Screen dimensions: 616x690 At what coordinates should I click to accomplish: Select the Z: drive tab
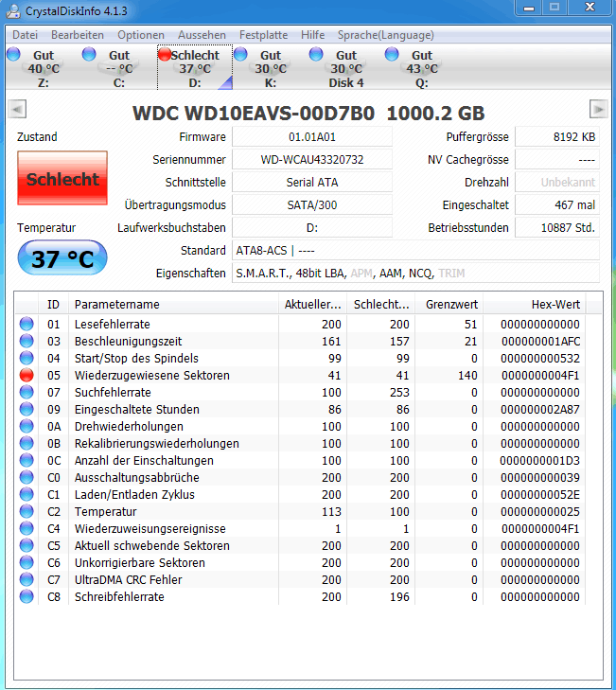[44, 68]
